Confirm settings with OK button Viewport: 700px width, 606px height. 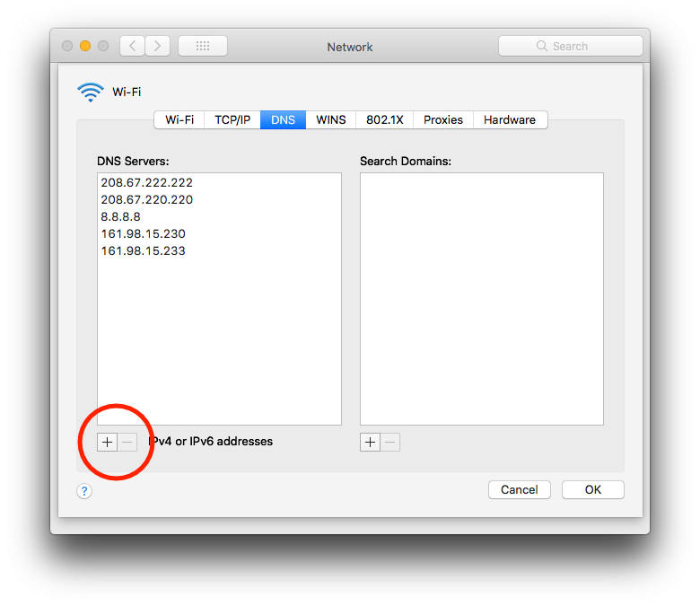[593, 490]
